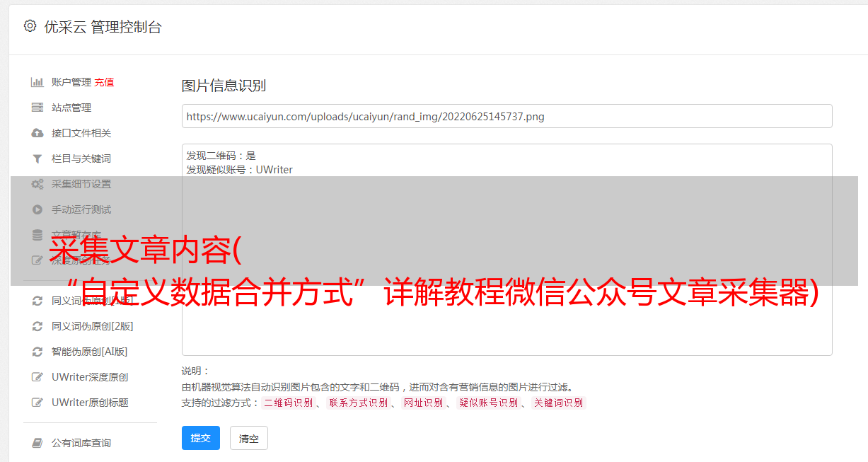Click the gear icon beside 优采云 管理控制台

click(30, 26)
